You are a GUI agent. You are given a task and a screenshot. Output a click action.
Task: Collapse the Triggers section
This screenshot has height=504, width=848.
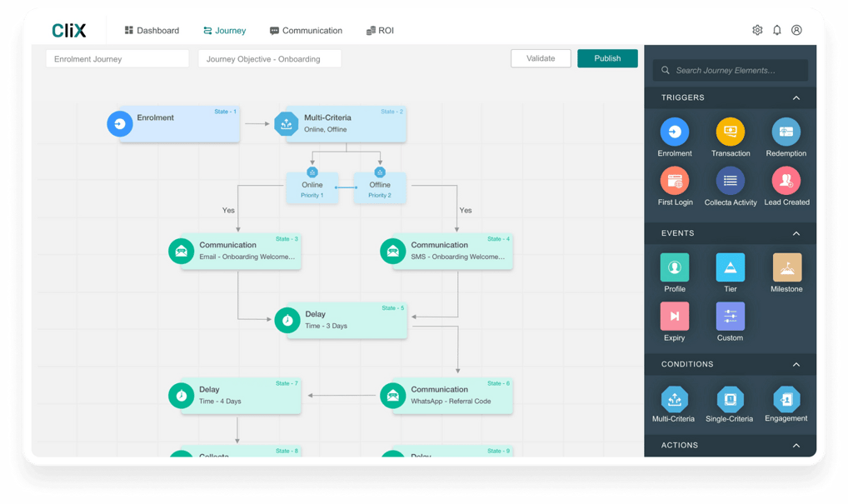[x=796, y=97]
